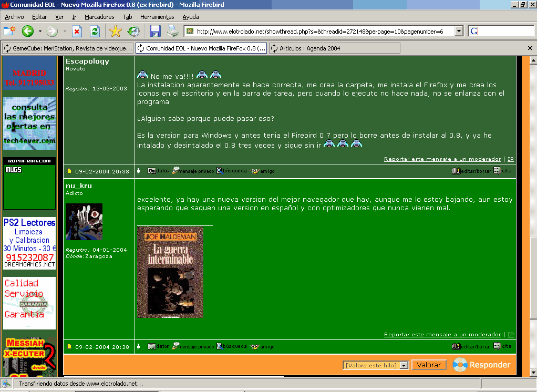
Task: Open the PS2 Lectores DreamGames banner
Action: 29,243
